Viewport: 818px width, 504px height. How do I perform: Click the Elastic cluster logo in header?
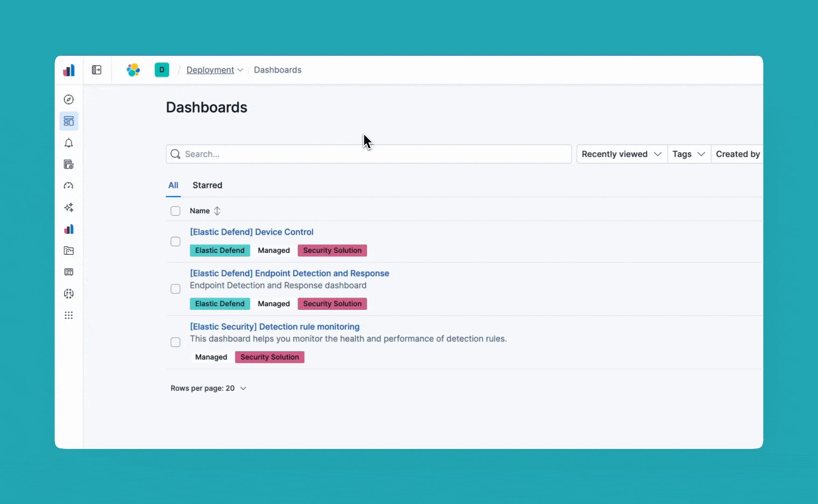[x=133, y=70]
